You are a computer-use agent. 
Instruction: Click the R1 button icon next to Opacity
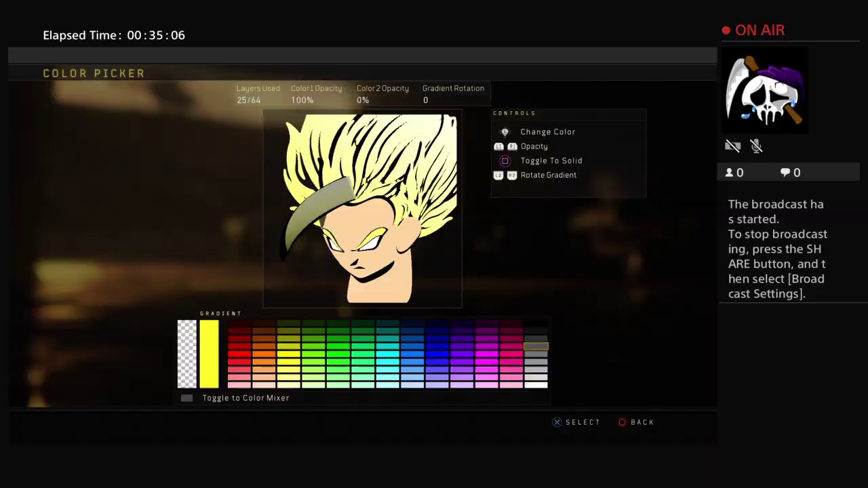[x=512, y=146]
